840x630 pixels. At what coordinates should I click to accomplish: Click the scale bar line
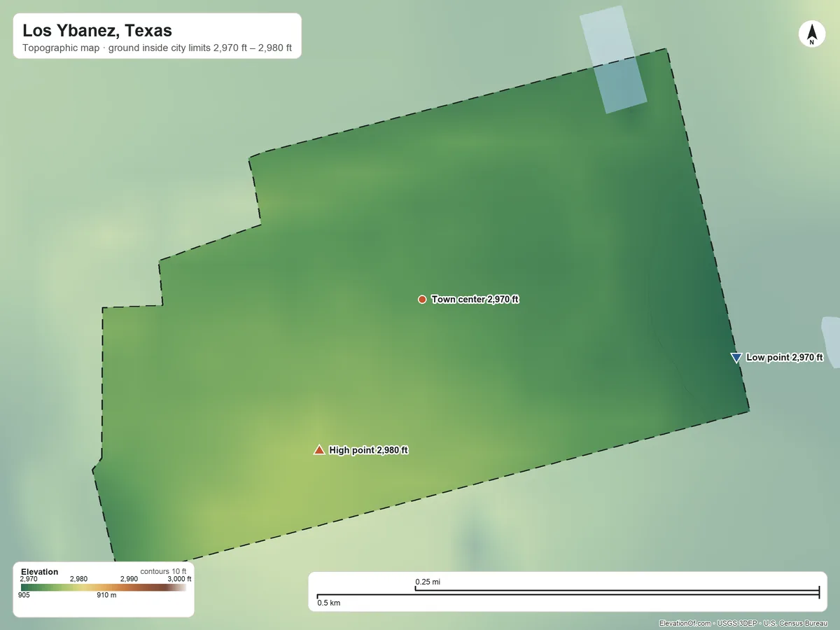[x=568, y=594]
